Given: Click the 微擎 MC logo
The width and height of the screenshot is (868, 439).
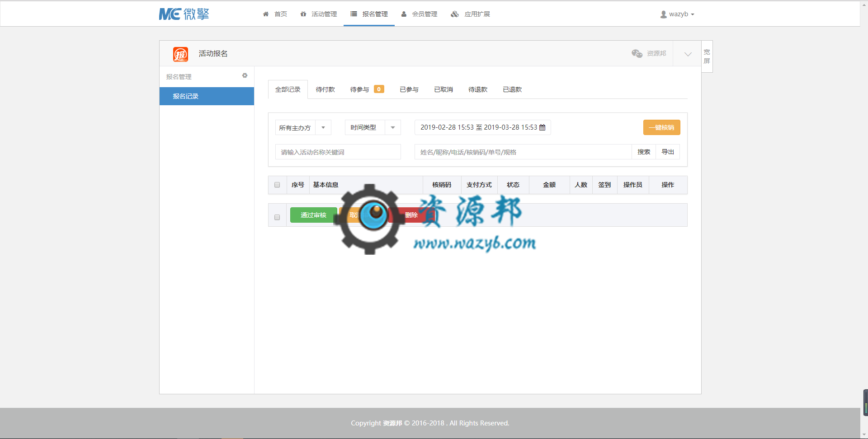Looking at the screenshot, I should click(x=184, y=14).
